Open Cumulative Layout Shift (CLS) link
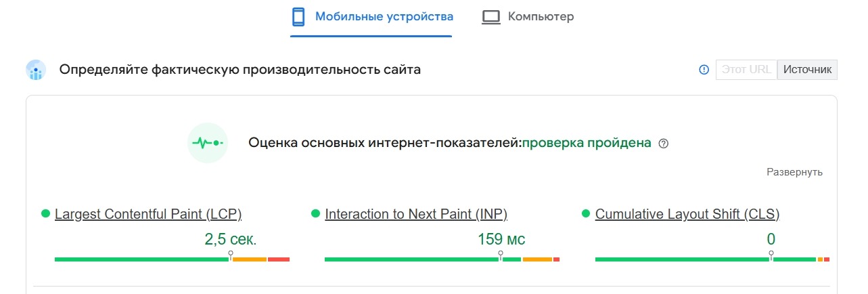Screen dimensions: 868x294 [x=687, y=215]
